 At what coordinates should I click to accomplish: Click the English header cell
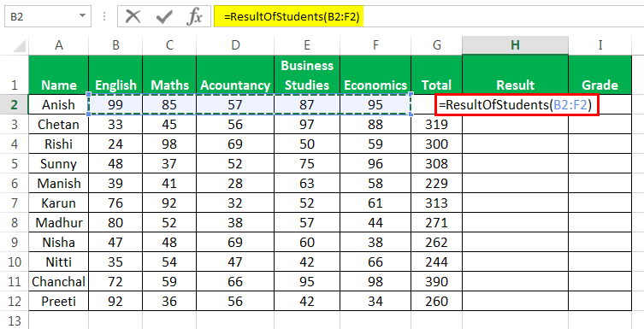click(x=115, y=74)
